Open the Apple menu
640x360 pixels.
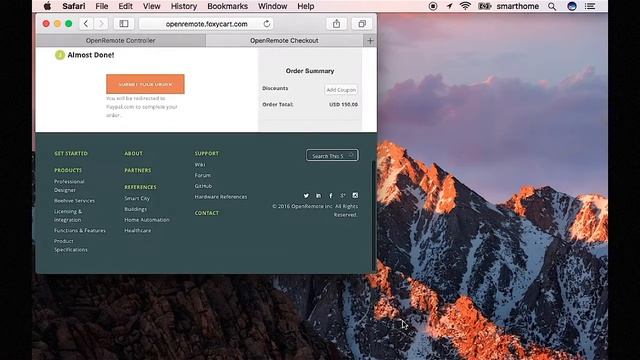click(47, 6)
